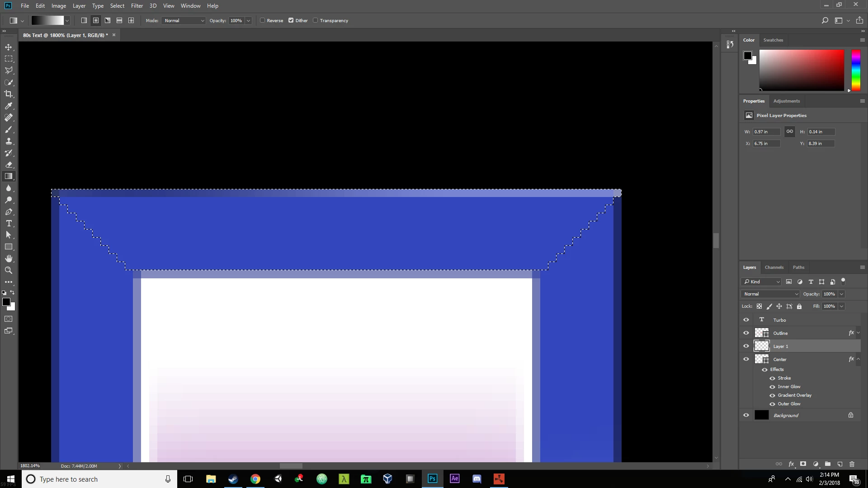Screen dimensions: 868x488
Task: Select the Zoom tool
Action: click(x=9, y=270)
